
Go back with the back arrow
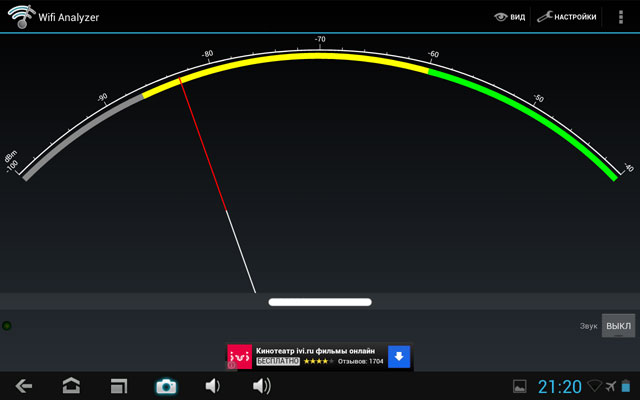point(24,386)
